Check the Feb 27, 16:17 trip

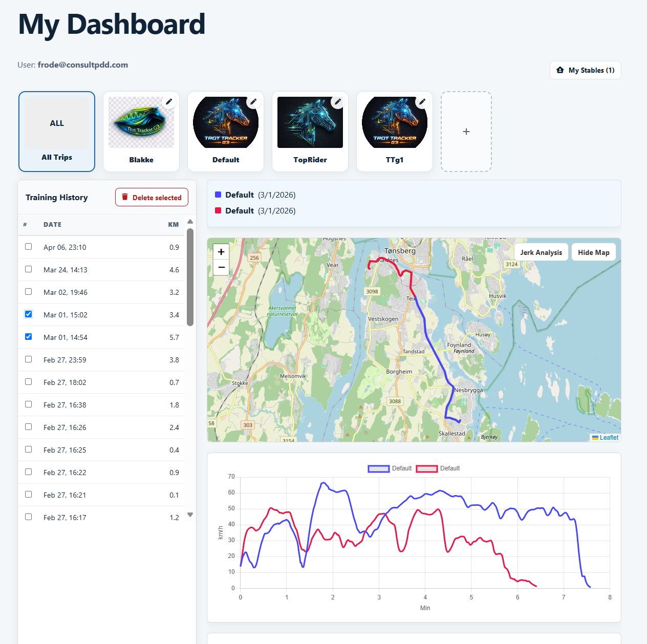[x=29, y=517]
